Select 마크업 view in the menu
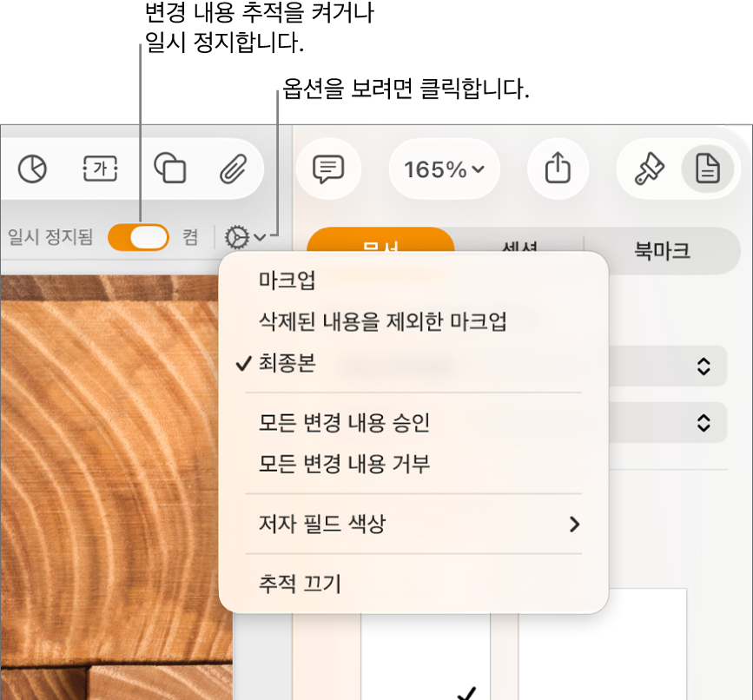The height and width of the screenshot is (700, 753). coord(413,281)
